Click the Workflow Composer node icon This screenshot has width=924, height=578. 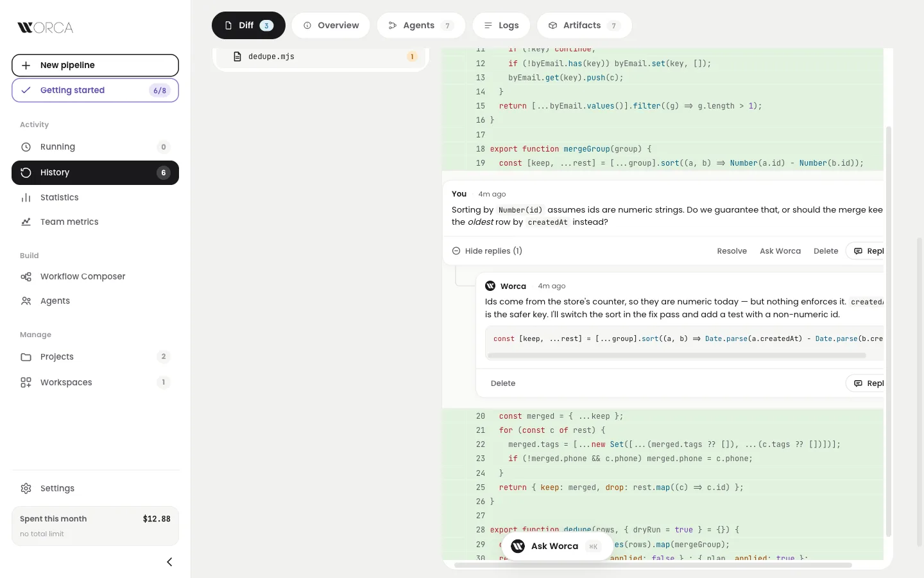point(26,277)
